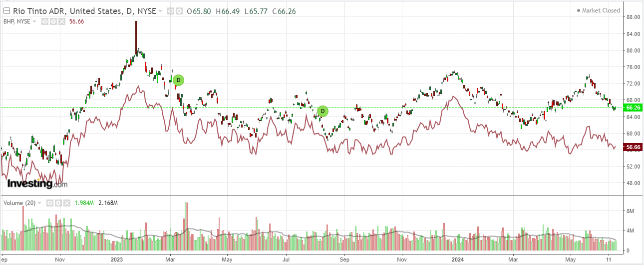This screenshot has width=644, height=265.
Task: Open settings gear for BHP, NYSE
Action: coord(53,21)
